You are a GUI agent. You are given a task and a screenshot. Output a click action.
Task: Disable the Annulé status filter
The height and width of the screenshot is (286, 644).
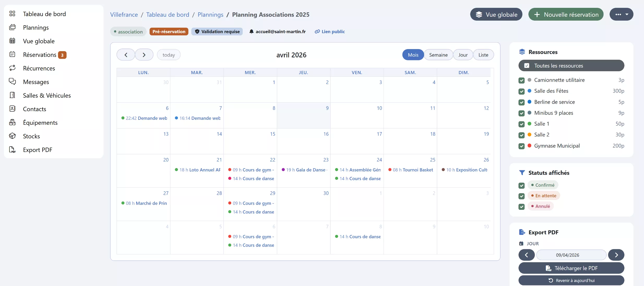(x=521, y=206)
